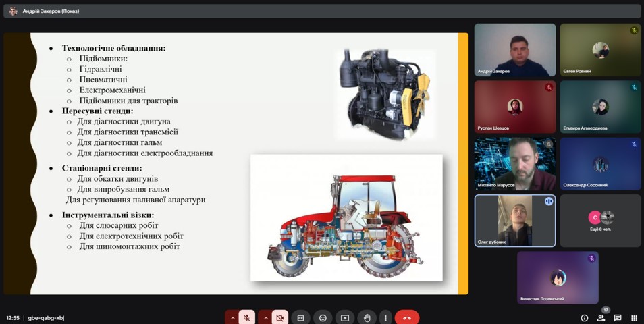Raise your hand in the meeting
The image size is (644, 324).
click(x=367, y=317)
